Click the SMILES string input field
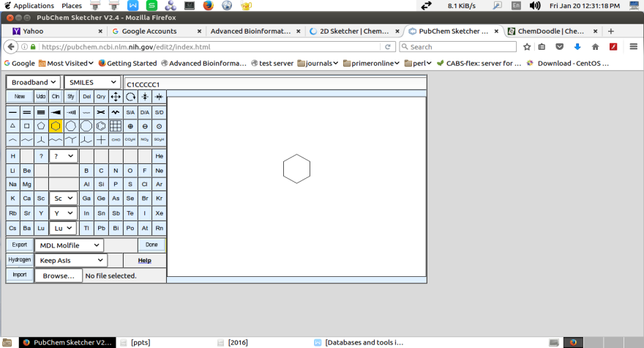This screenshot has height=348, width=644. coord(274,84)
